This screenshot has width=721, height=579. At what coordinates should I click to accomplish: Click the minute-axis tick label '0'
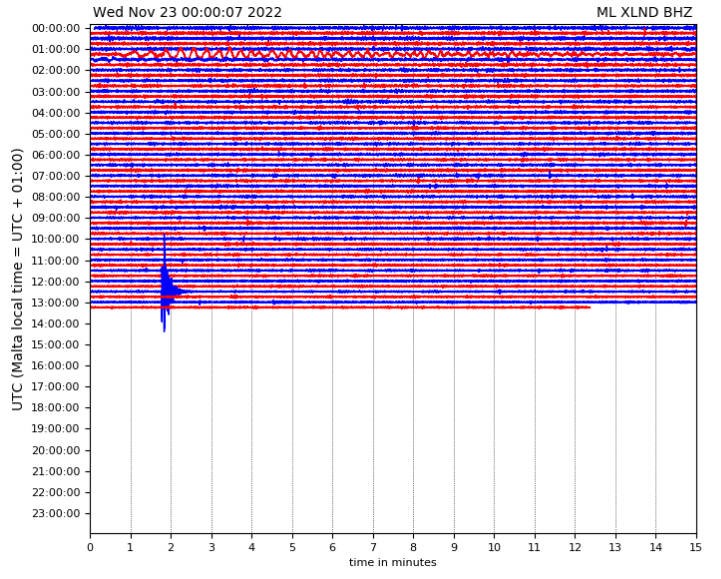click(x=91, y=547)
